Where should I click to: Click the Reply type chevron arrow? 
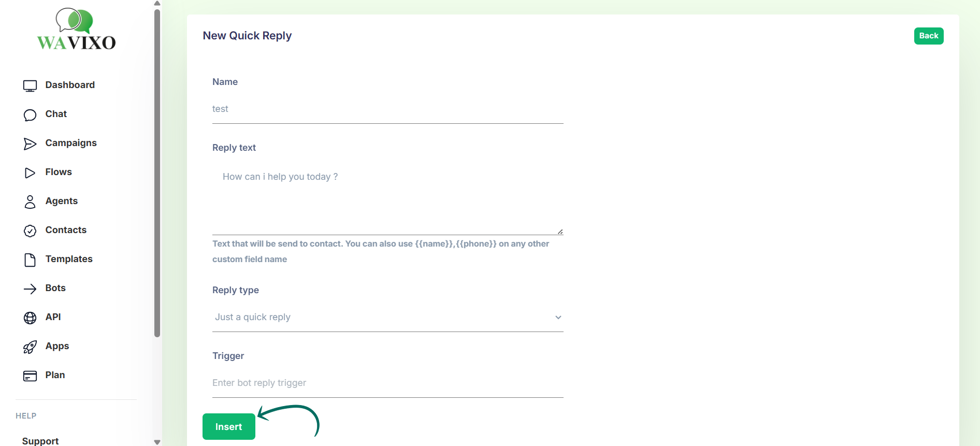coord(558,318)
